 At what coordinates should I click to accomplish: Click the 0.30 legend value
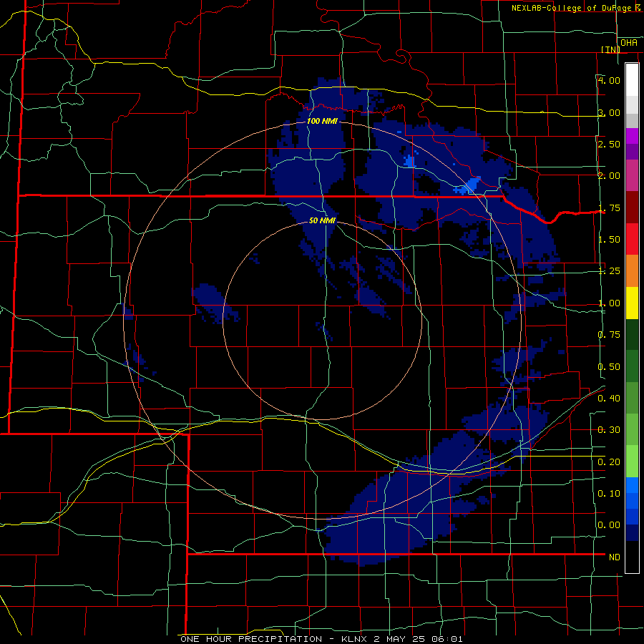609,430
